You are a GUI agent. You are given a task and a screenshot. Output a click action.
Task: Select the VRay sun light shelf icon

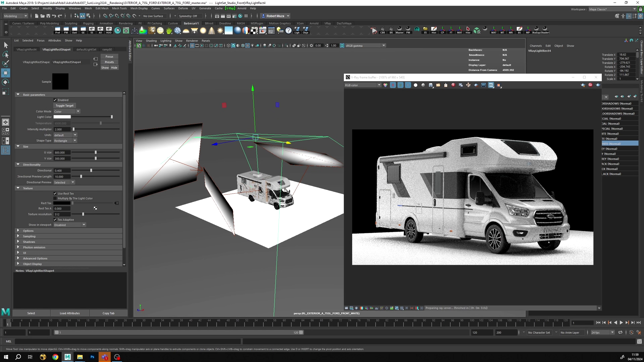coord(220,30)
